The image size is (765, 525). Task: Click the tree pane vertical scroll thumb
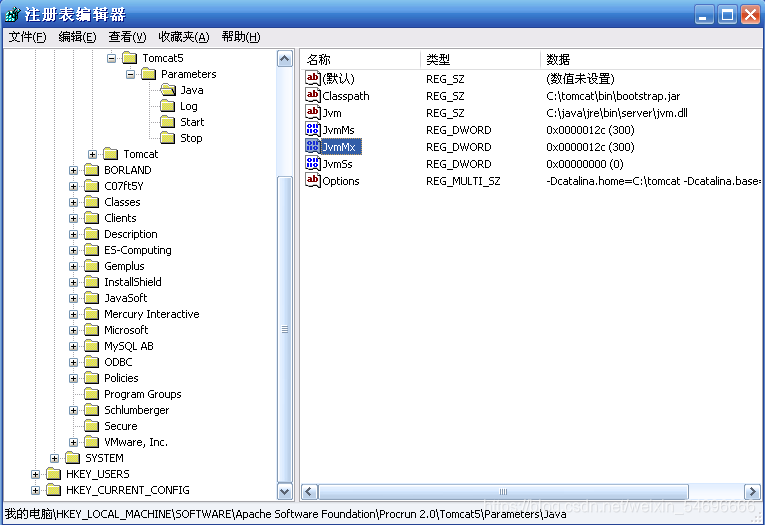(x=285, y=329)
